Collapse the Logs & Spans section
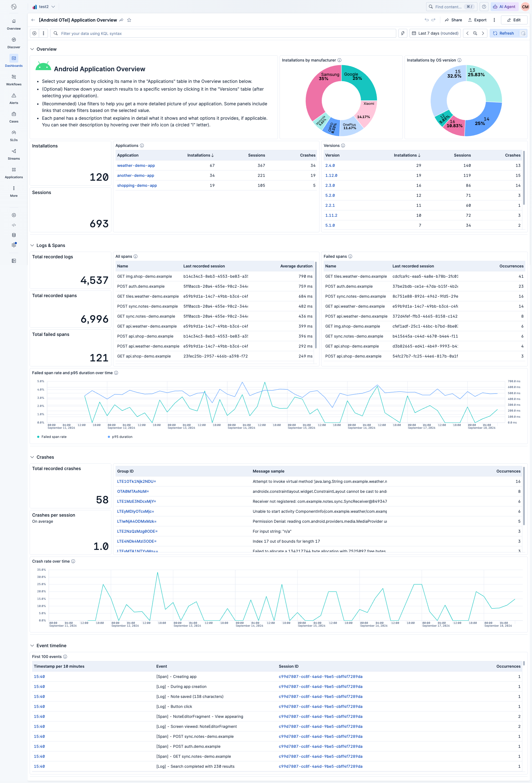 (32, 245)
